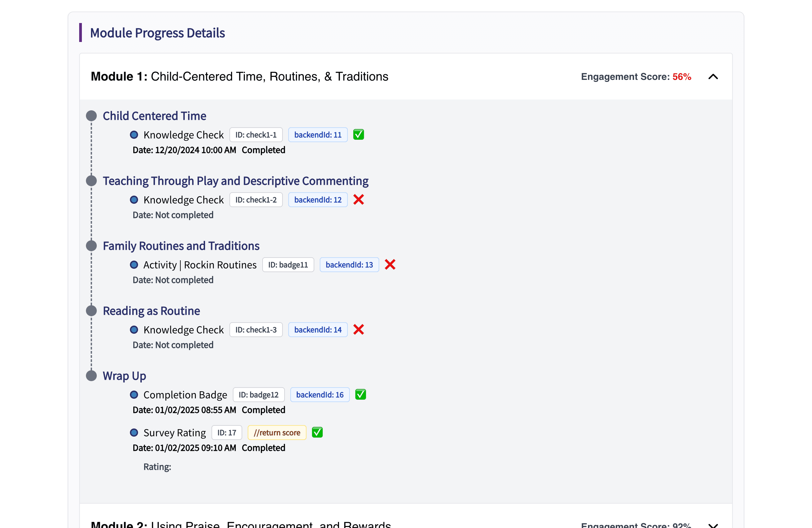Viewport: 812px width, 528px height.
Task: Click Date: Not completed under Rockin Routines
Action: 173,280
